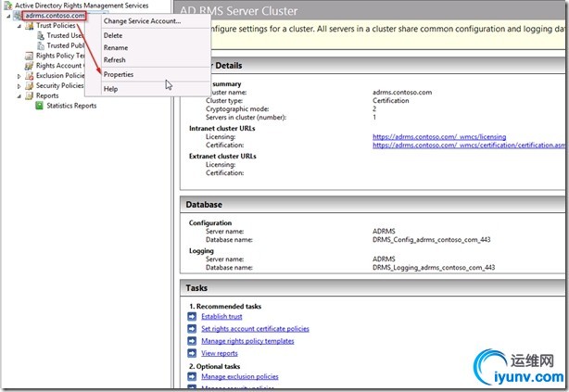
Task: Click the DRMS_Logging_adrms_contoso_com_443 database name
Action: tap(434, 268)
